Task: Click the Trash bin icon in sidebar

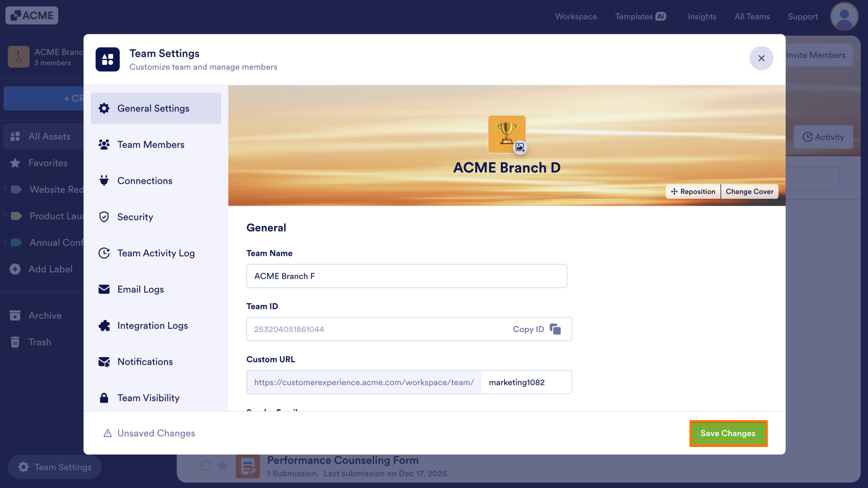Action: (15, 342)
